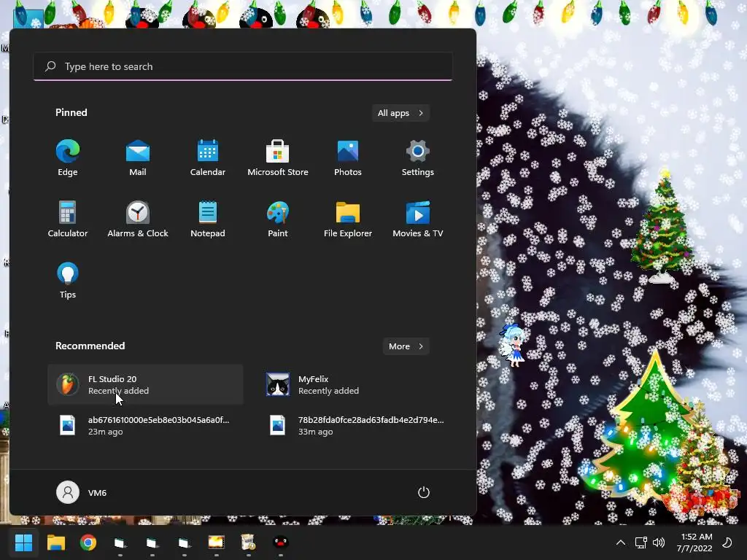Open recently added MyFelix
This screenshot has width=747, height=560.
pyautogui.click(x=355, y=385)
